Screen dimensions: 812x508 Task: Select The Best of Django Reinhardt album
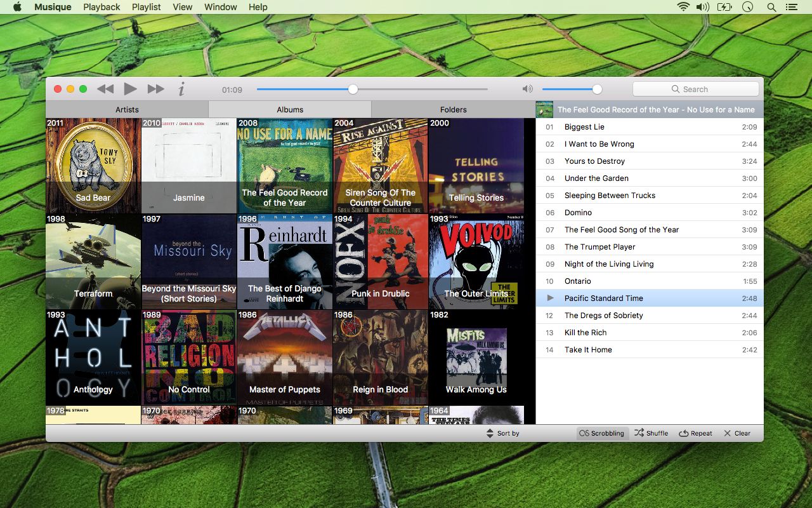tap(285, 262)
